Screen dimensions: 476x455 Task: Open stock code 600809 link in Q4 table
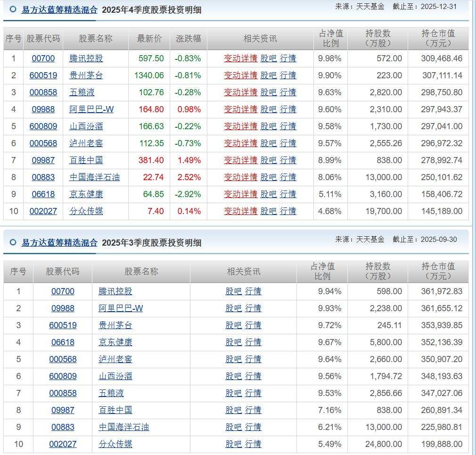click(43, 126)
